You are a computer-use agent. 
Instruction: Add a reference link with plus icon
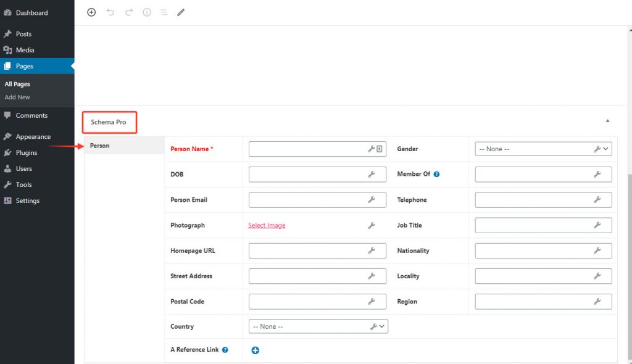tap(256, 350)
